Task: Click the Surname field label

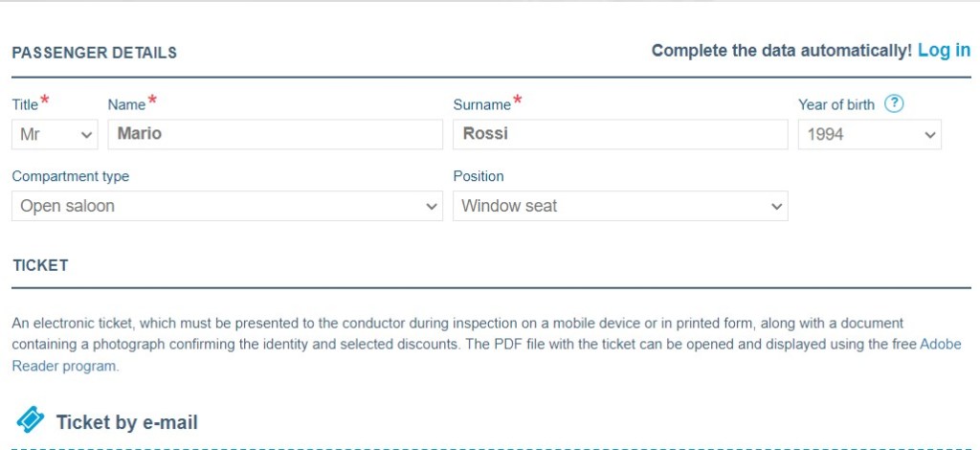Action: point(481,105)
